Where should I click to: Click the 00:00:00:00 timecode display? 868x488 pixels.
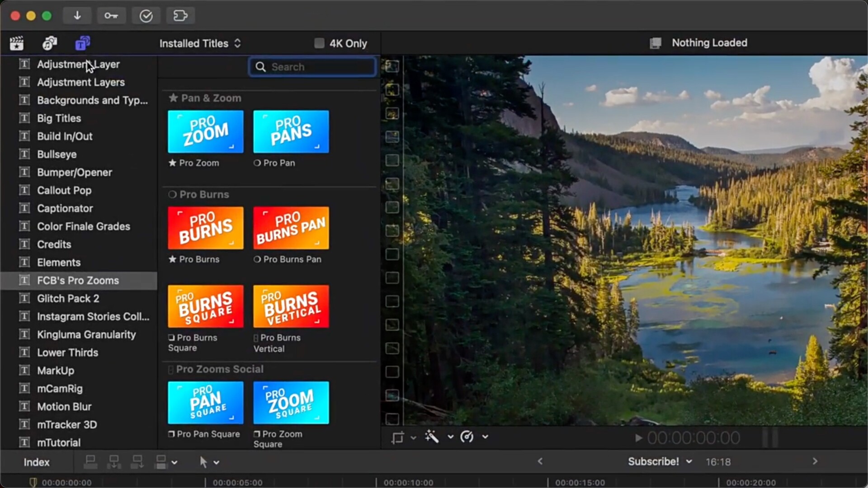693,438
